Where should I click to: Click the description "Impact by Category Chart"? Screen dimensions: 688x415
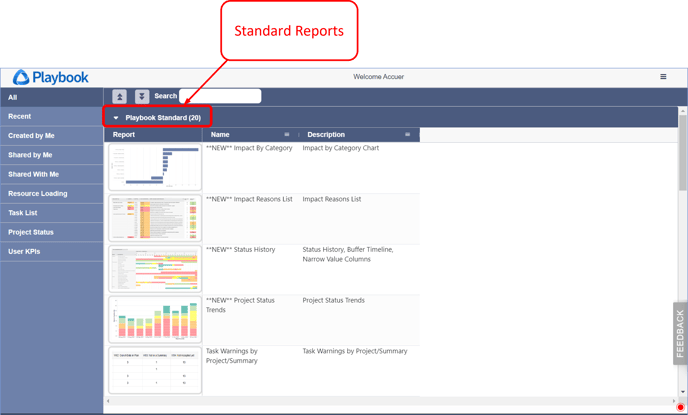(340, 148)
